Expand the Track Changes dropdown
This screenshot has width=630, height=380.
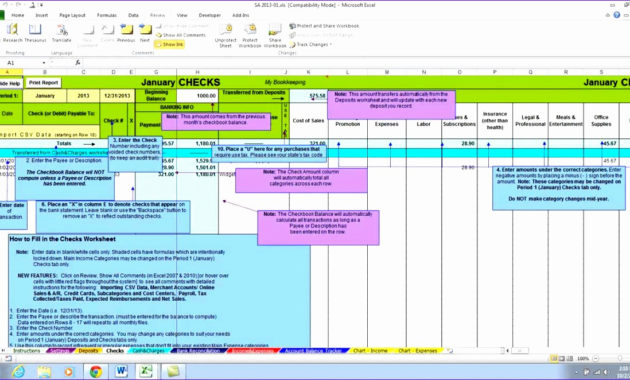[x=311, y=45]
